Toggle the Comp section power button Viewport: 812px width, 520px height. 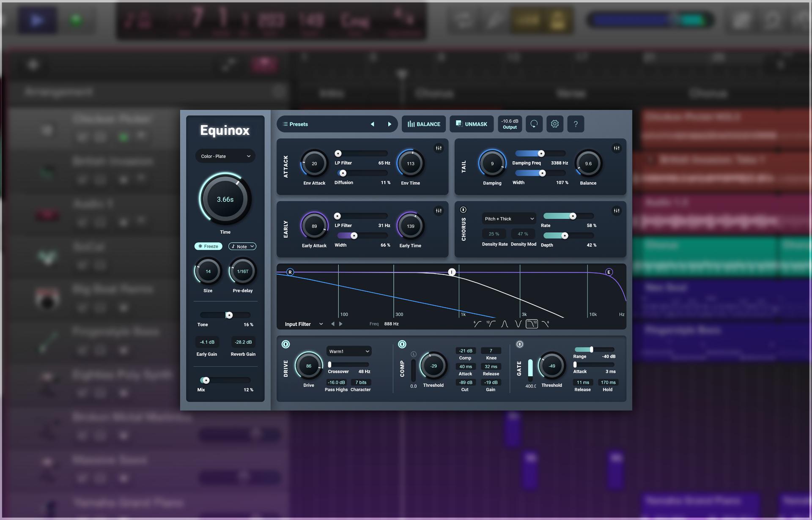[x=402, y=344]
